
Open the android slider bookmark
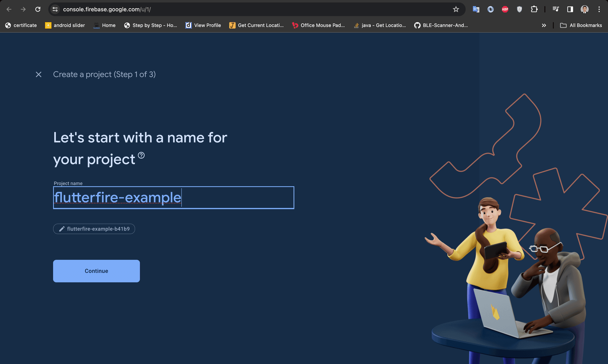pos(65,25)
